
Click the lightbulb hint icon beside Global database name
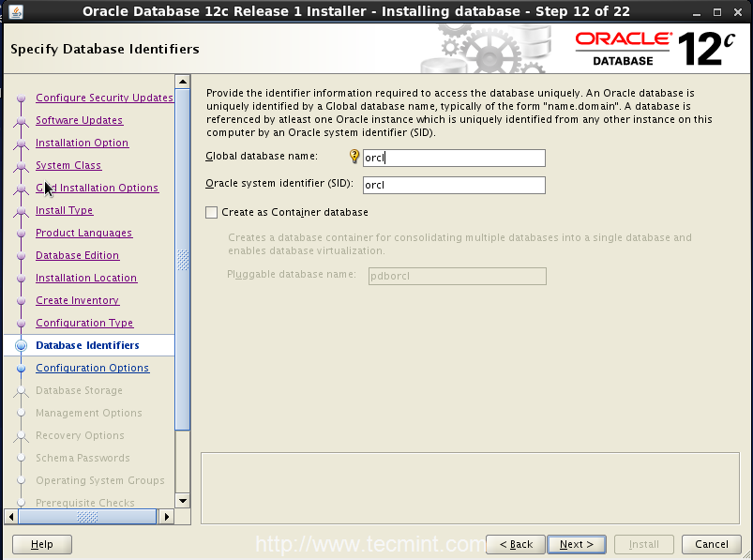(354, 156)
